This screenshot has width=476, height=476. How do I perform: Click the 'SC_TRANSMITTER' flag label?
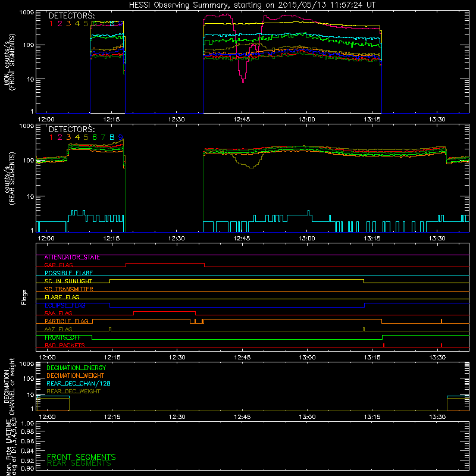68,289
